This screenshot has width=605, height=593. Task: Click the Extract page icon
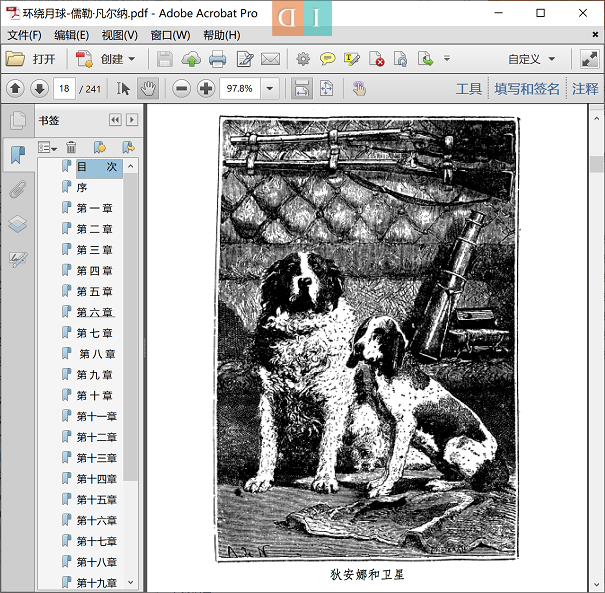click(x=425, y=59)
